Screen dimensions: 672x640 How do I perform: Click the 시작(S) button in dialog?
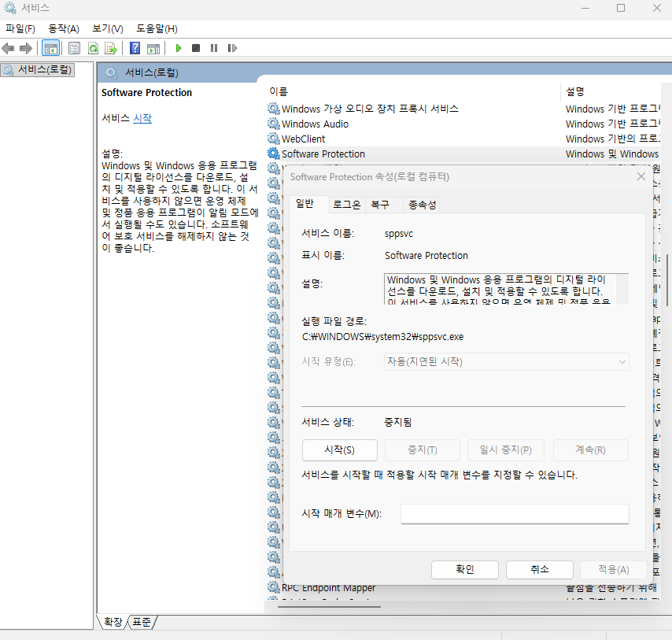pos(339,450)
